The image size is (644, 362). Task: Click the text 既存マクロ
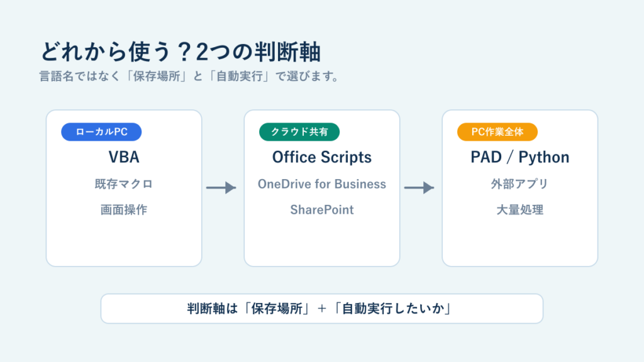click(124, 184)
